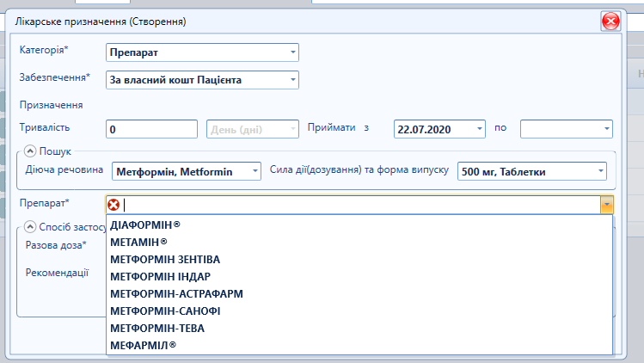644x363 pixels.
Task: Clear the Препарат field with red X icon
Action: click(113, 205)
